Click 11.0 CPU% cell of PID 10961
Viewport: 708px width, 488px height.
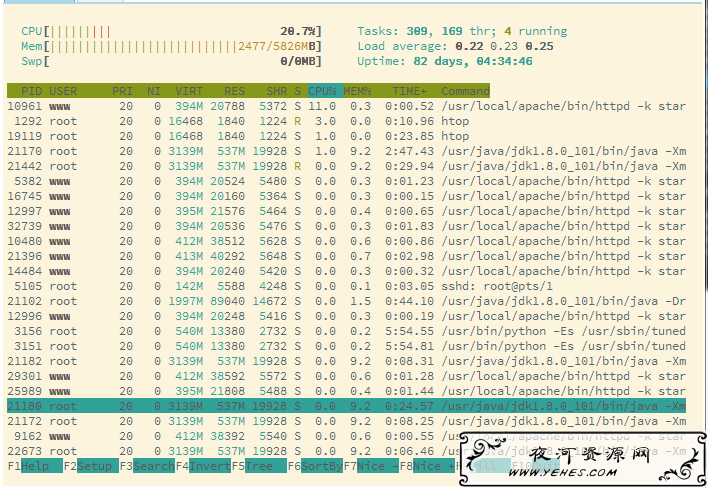tap(322, 106)
